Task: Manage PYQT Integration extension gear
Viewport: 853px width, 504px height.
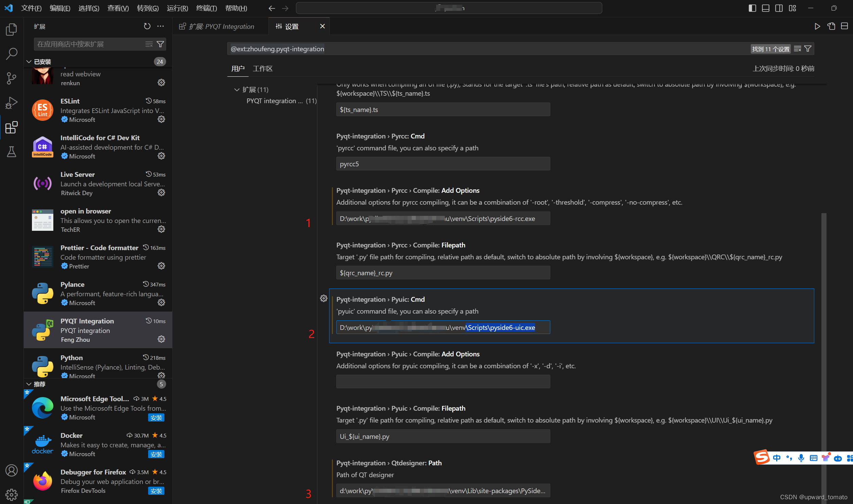Action: coord(161,339)
